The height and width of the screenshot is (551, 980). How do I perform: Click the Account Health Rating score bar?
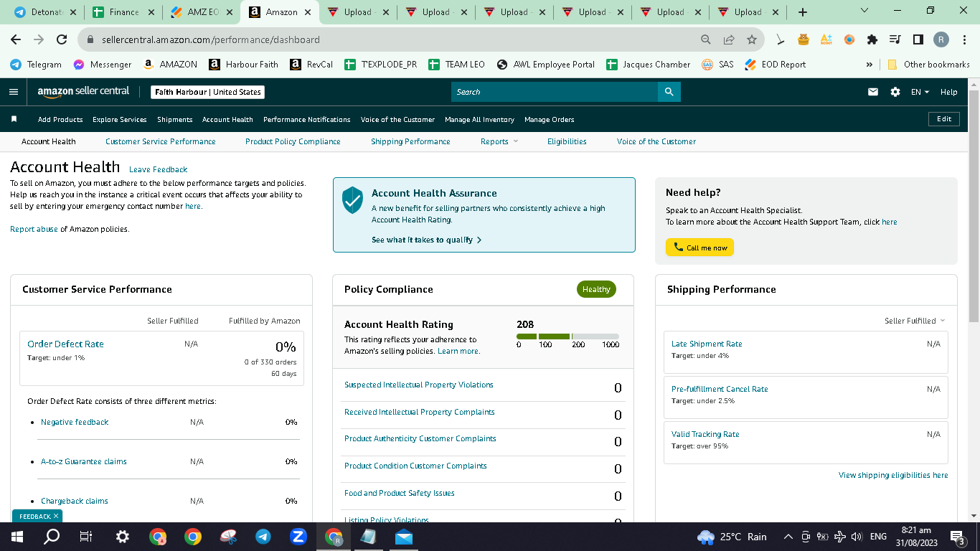click(567, 336)
